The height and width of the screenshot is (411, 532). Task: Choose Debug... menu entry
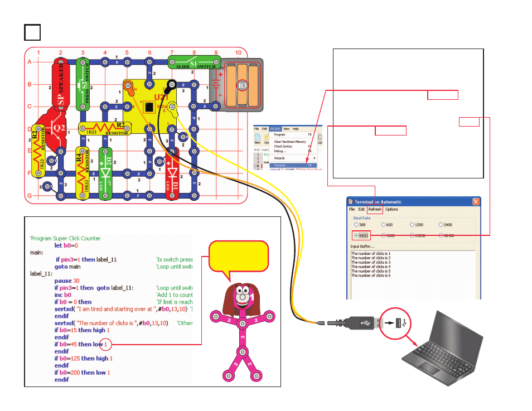pyautogui.click(x=280, y=151)
